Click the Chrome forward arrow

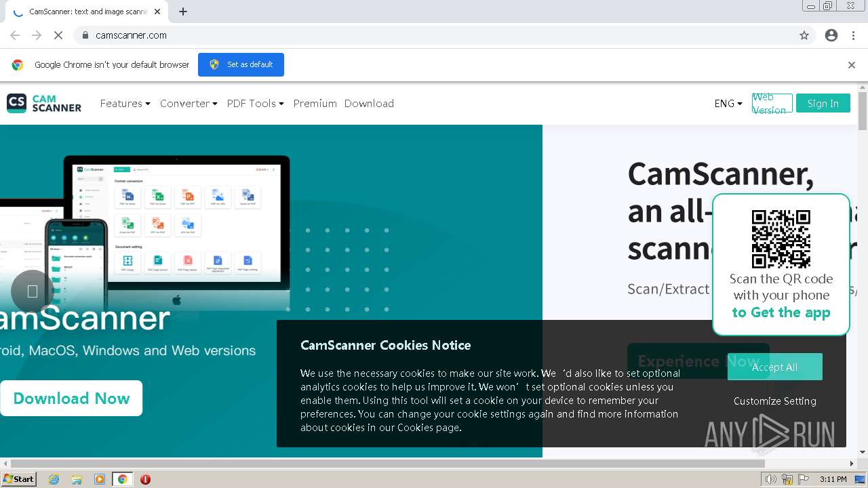tap(37, 35)
